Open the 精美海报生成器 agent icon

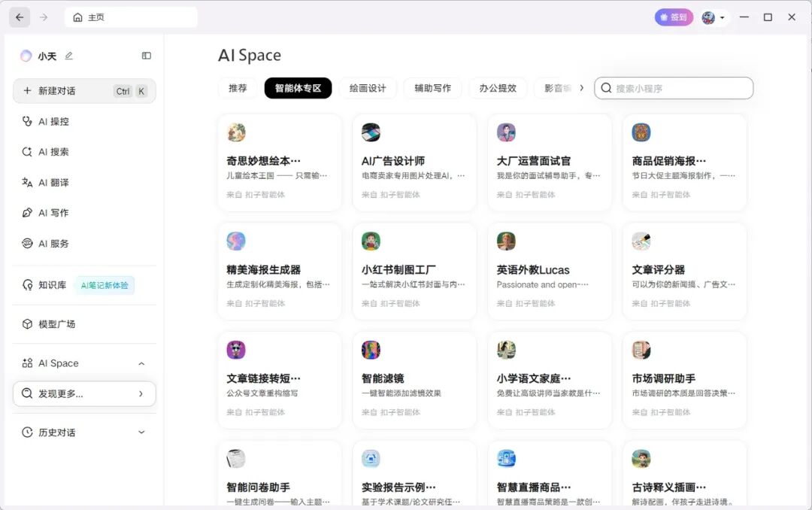(236, 241)
